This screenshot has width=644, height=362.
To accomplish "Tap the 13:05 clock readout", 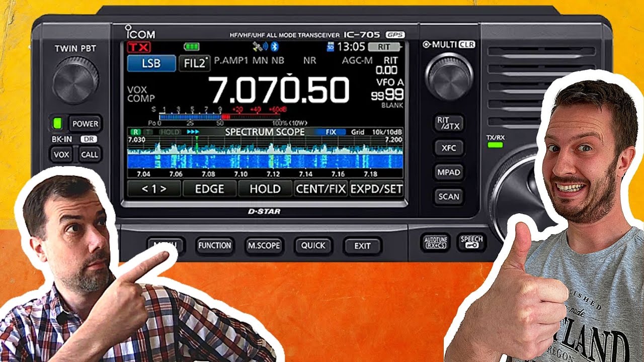I will [x=351, y=47].
